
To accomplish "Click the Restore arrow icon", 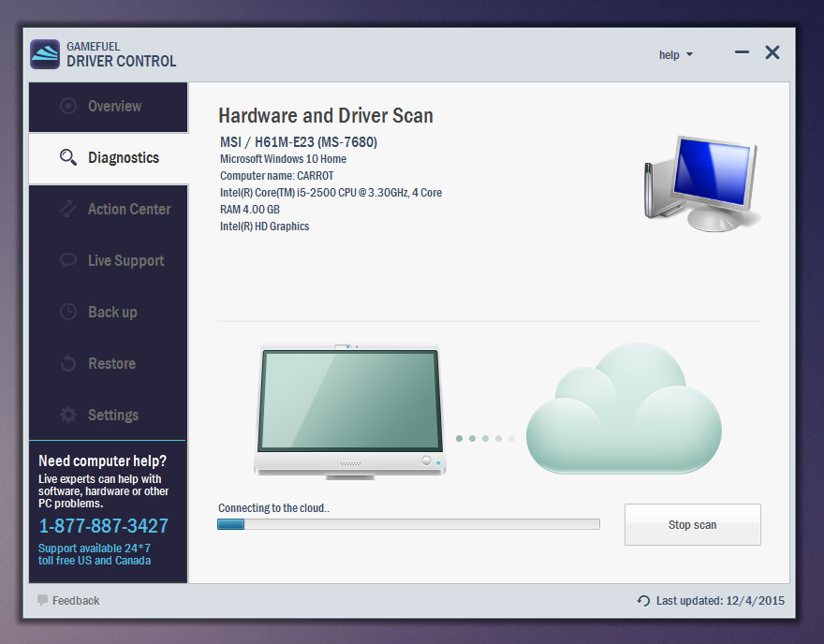I will (x=68, y=363).
